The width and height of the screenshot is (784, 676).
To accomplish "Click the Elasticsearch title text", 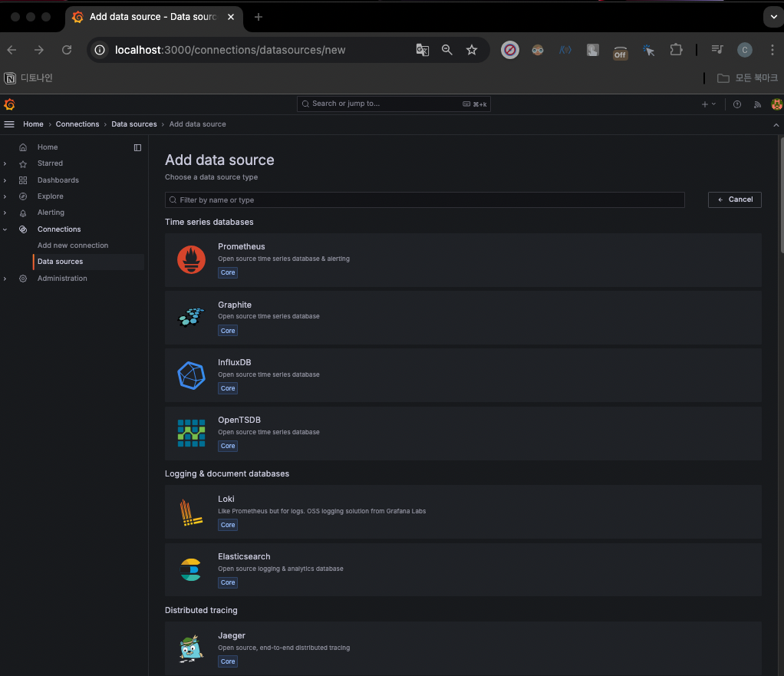I will [244, 556].
